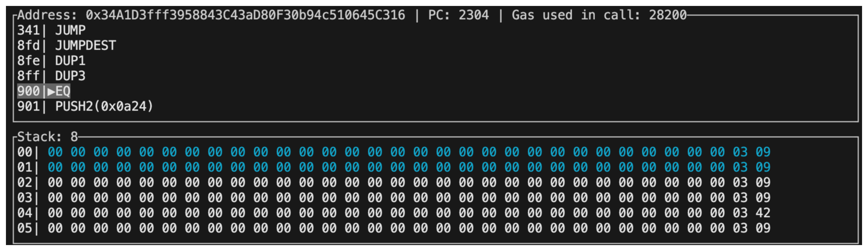This screenshot has height=251, width=868.
Task: Select stack row 00 index label
Action: [x=25, y=152]
